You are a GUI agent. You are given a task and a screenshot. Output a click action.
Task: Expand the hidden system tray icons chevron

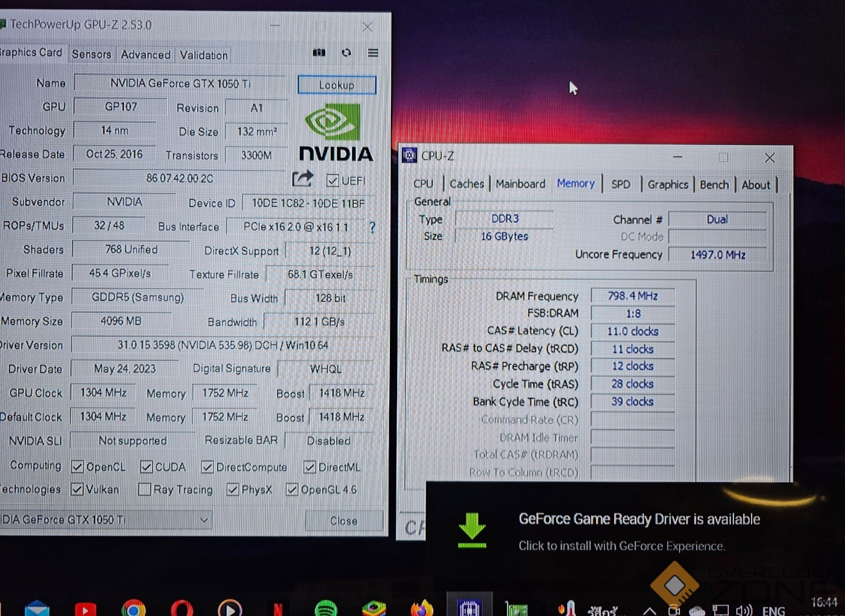(x=650, y=610)
